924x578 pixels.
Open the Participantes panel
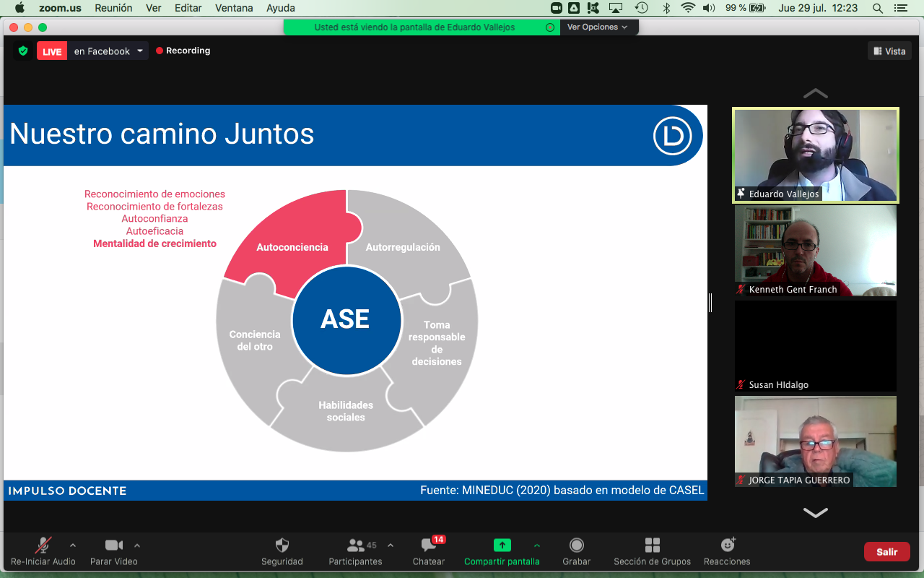pos(355,545)
